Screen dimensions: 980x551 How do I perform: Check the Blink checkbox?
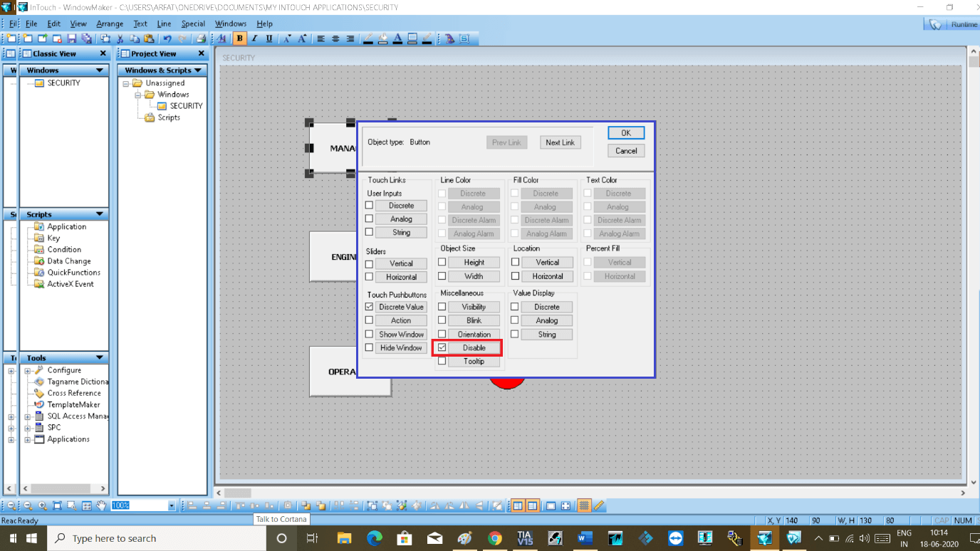(x=442, y=320)
